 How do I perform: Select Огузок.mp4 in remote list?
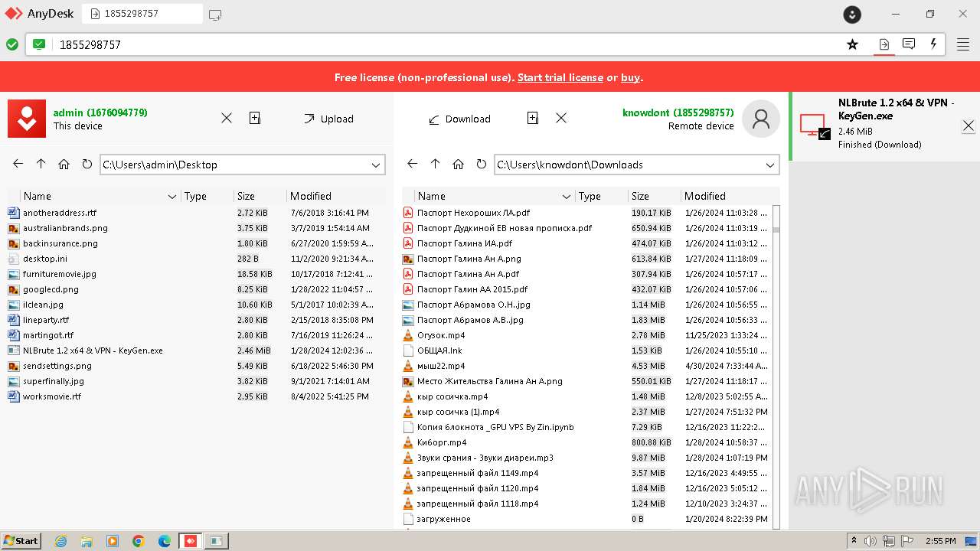[441, 335]
